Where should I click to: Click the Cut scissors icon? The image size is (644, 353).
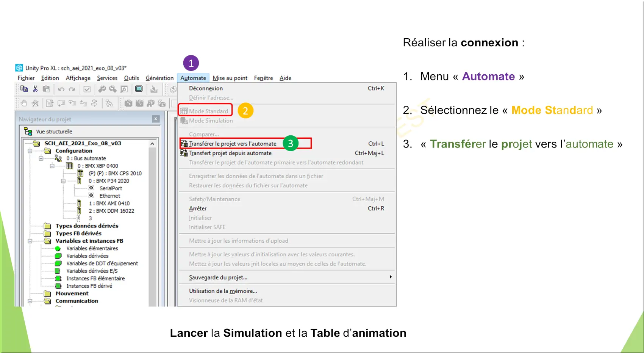[35, 89]
